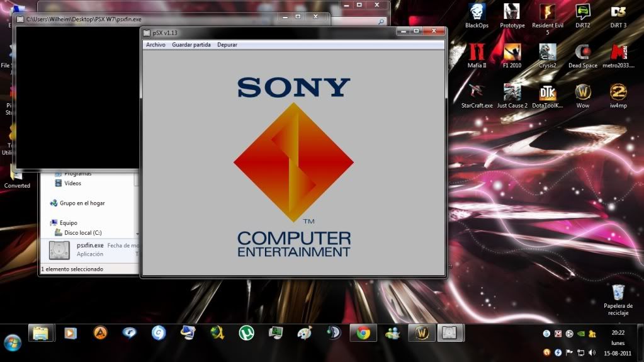Open the orange AIMP taskbar icon
644x362 pixels.
(x=100, y=333)
